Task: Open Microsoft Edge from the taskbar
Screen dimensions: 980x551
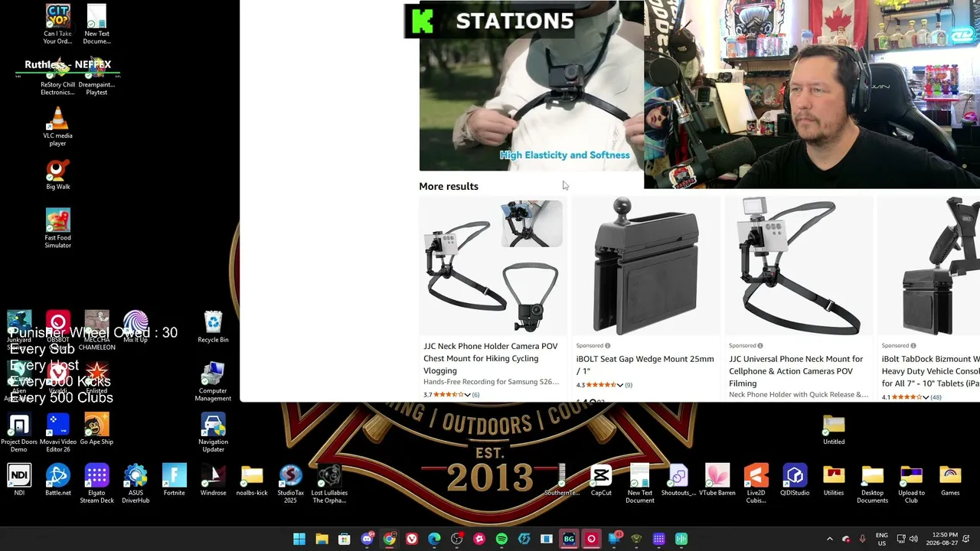Action: [x=434, y=539]
